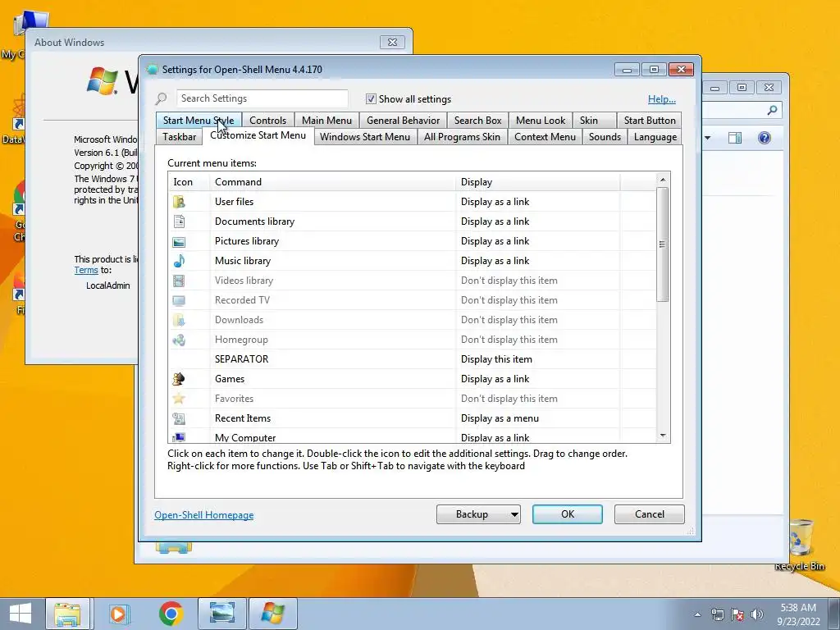Click the Action Center flag tray icon
The width and height of the screenshot is (840, 630).
(x=737, y=614)
